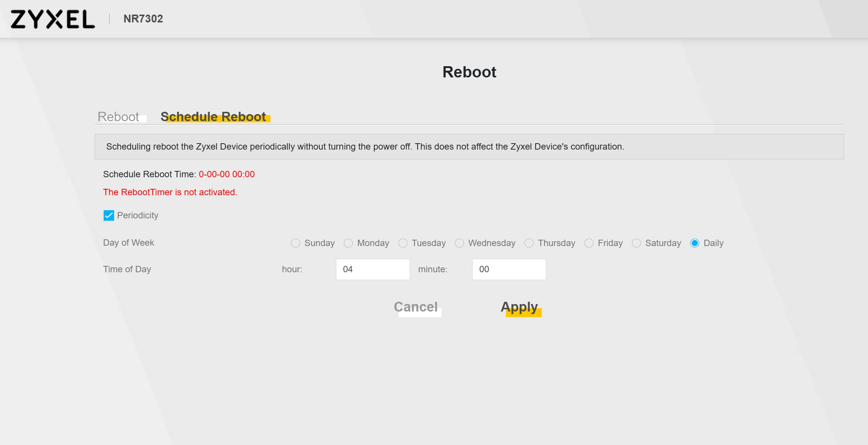Click the NR7302 model name
This screenshot has height=445, width=868.
[x=143, y=19]
